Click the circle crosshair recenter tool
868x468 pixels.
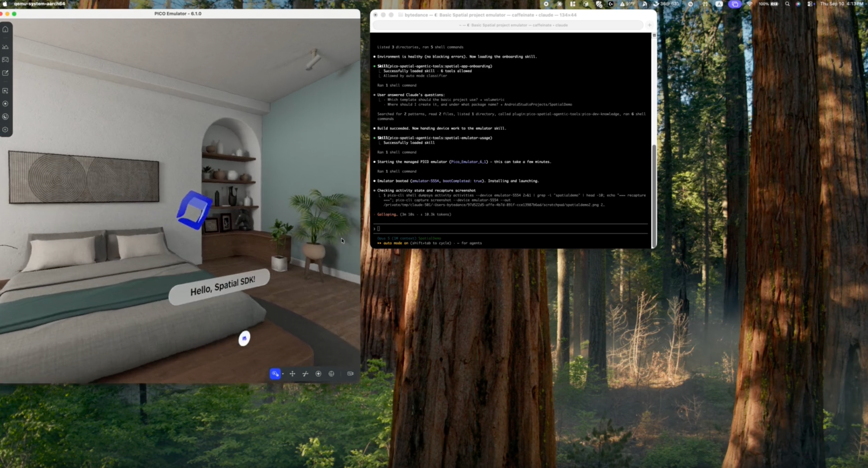point(331,374)
